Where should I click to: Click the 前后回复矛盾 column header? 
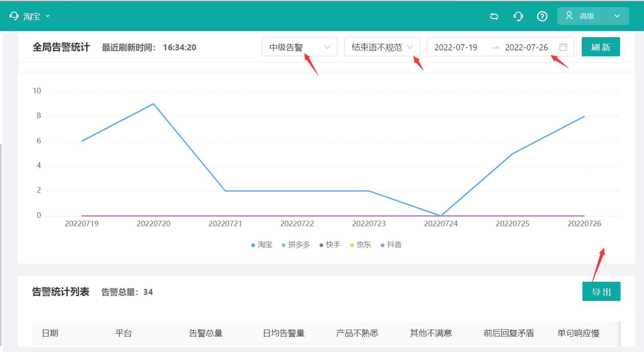(509, 333)
